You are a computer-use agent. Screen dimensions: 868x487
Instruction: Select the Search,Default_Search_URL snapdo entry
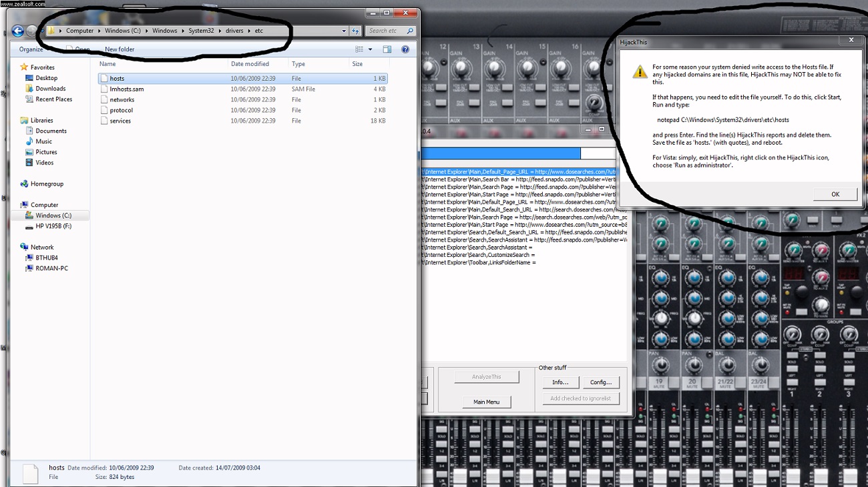[524, 232]
